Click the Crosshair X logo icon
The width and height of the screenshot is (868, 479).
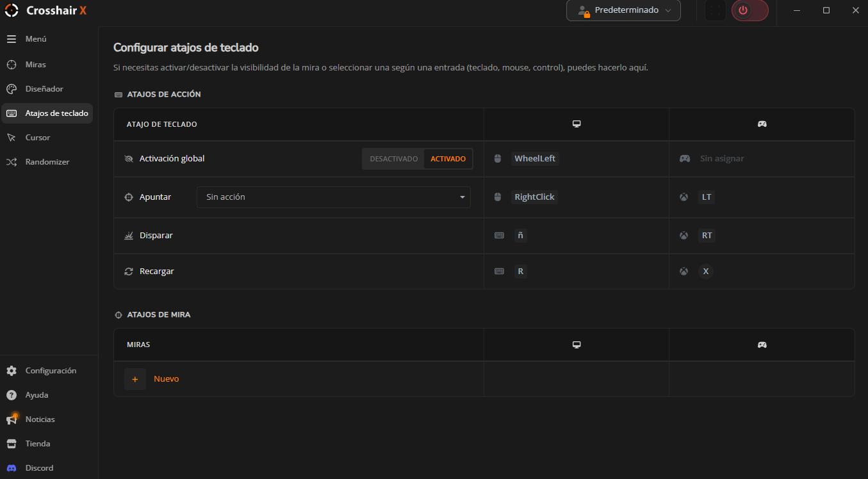(x=12, y=10)
